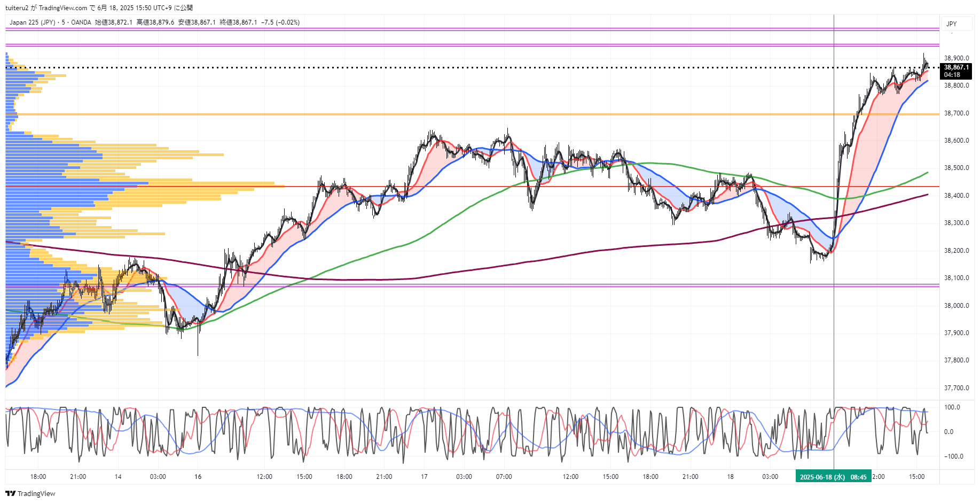Click the 38,900.0 price axis label

[x=957, y=58]
